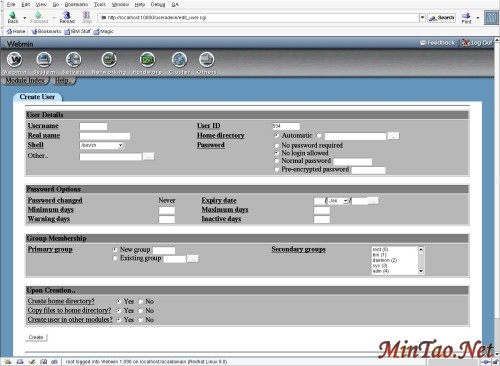
Task: Select No for Create user in other modules
Action: click(x=141, y=320)
